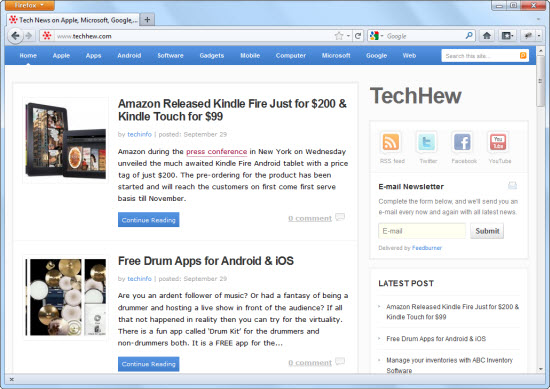The width and height of the screenshot is (550, 389).
Task: Click Continue Reading for Kindle Fire post
Action: click(x=148, y=220)
